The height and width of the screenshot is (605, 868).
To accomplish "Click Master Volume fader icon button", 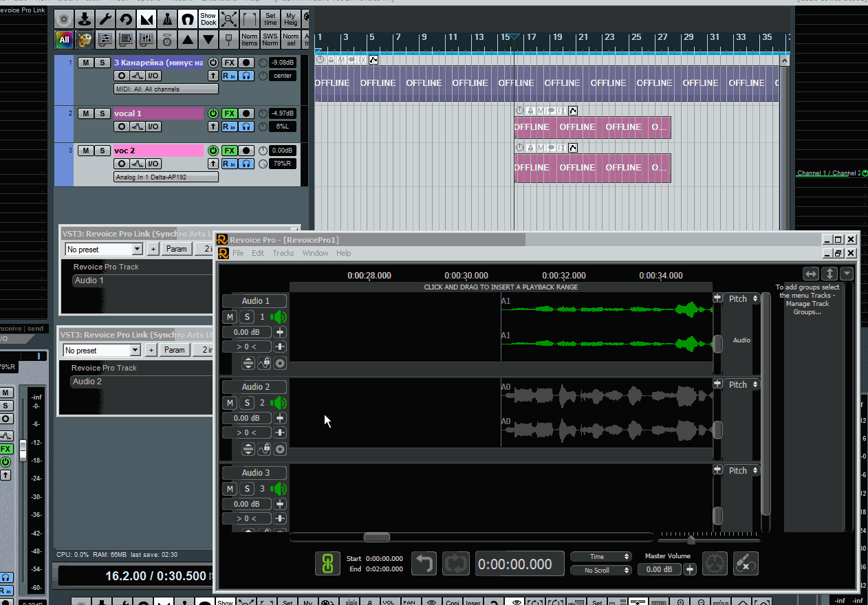I will tap(690, 569).
